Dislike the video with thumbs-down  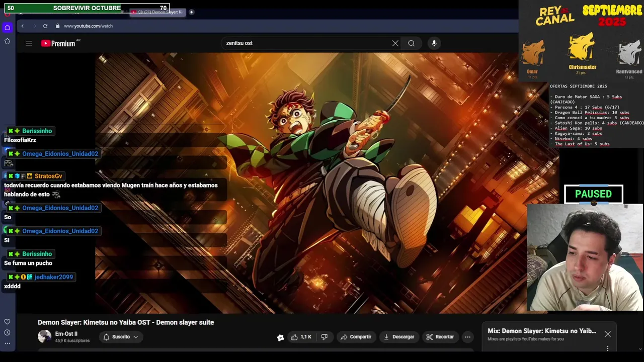tap(325, 337)
